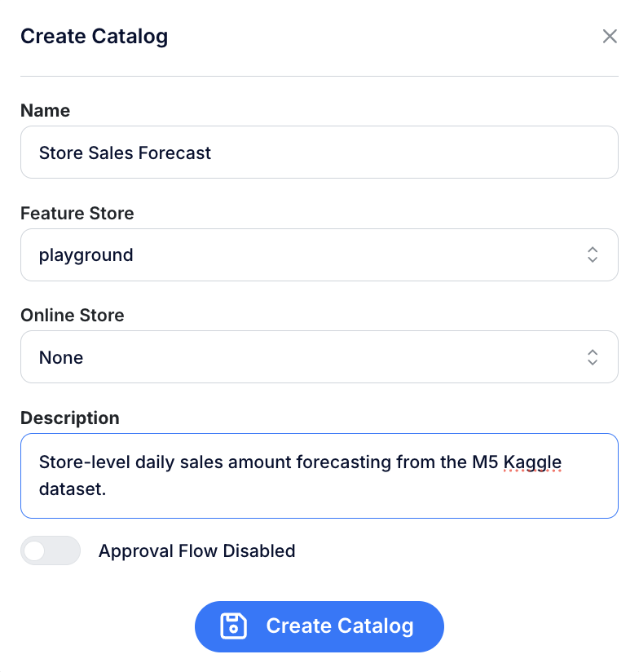Click the Create Catalog dialog title
Screen dimensions: 639x672
(94, 36)
